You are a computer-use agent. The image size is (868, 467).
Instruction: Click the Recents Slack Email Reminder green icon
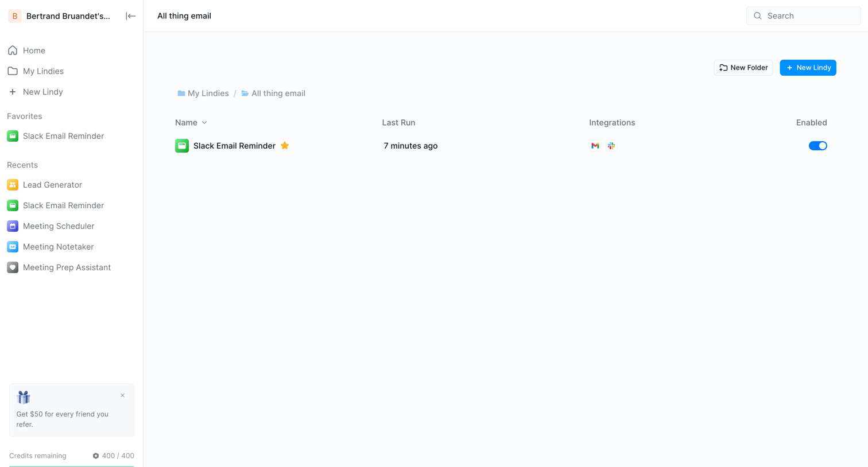point(13,205)
